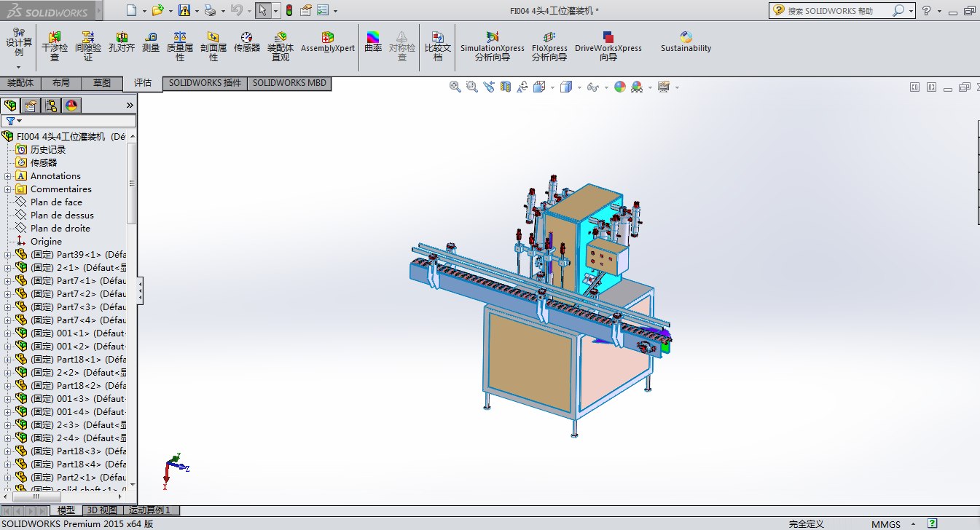Viewport: 980px width, 530px height.
Task: Select Plan de face in feature tree
Action: coord(56,202)
